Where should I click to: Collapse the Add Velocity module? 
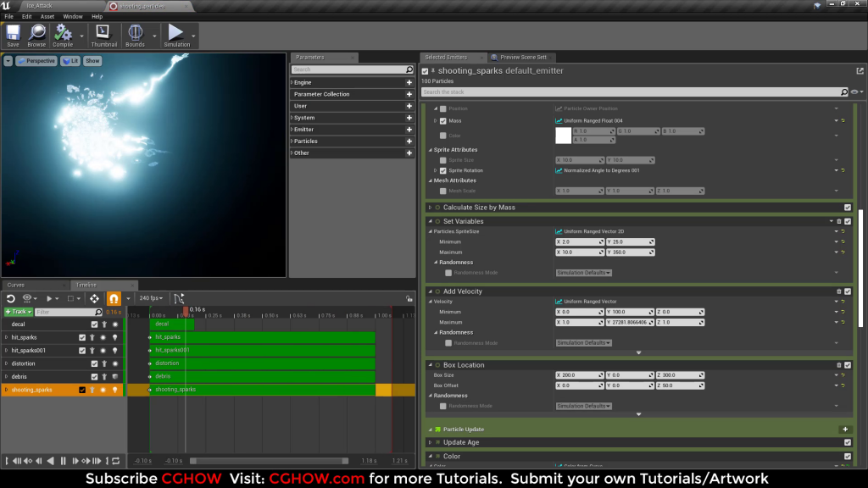430,291
